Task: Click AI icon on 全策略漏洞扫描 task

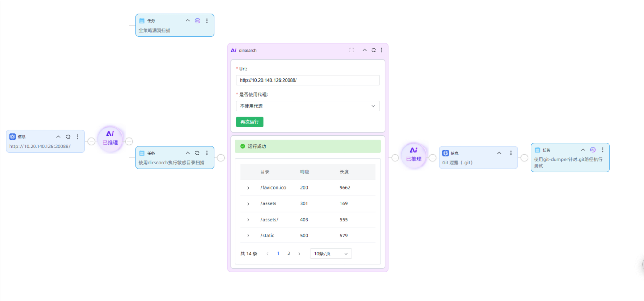Action: (x=197, y=21)
